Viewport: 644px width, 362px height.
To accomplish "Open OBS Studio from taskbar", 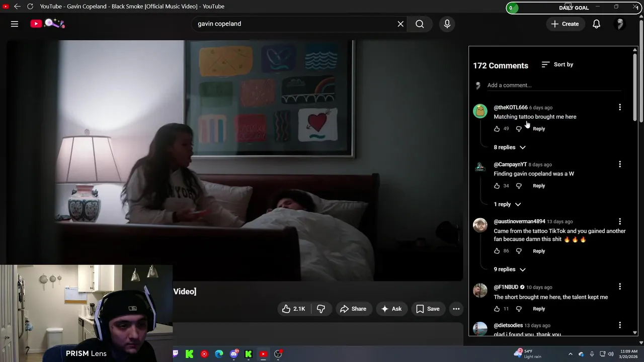I will pos(278,354).
